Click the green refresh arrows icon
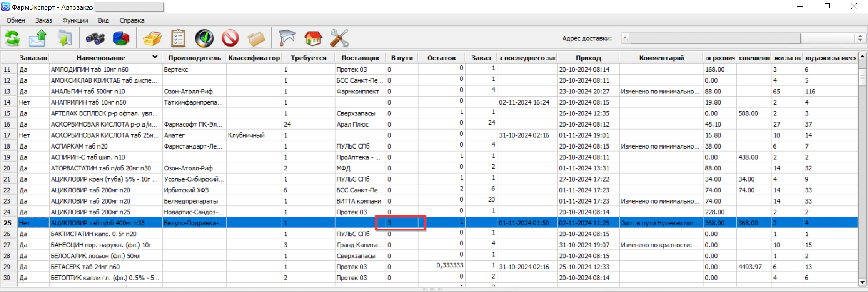 (x=13, y=38)
